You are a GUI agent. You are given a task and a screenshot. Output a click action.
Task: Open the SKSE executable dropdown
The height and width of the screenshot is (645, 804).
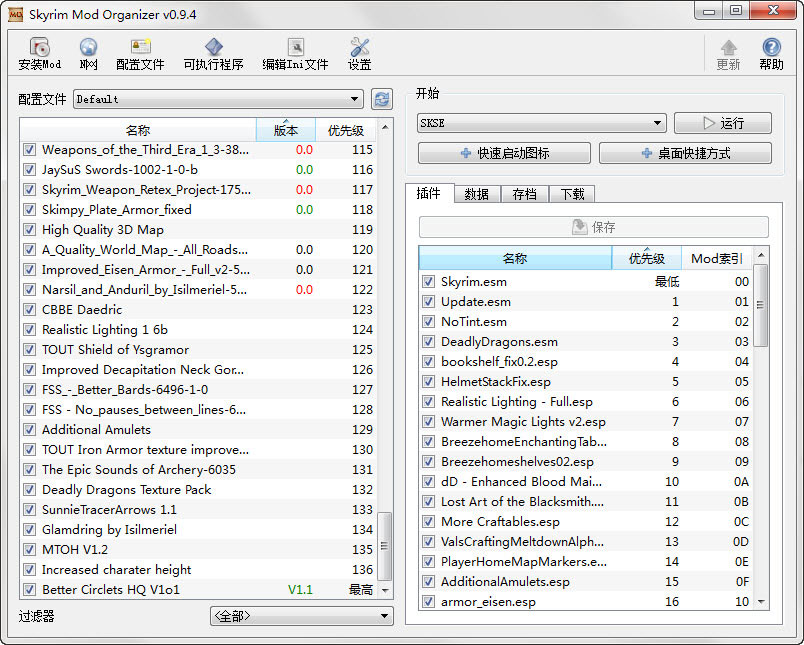tap(541, 123)
